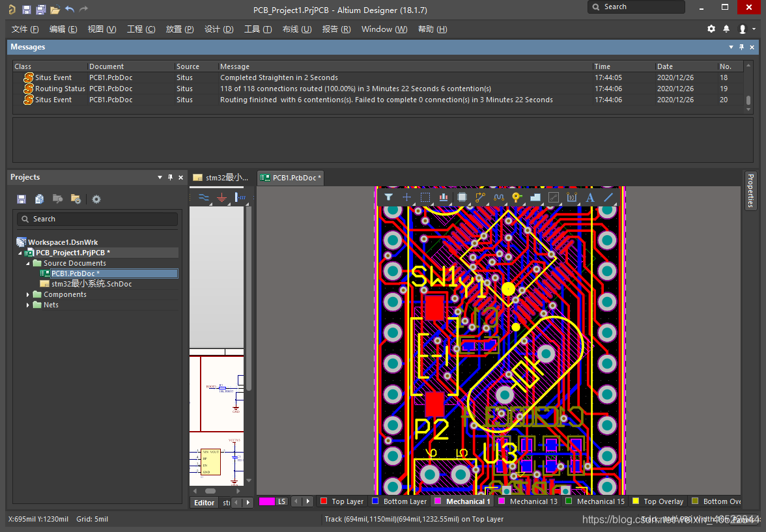Click the Save icon in title bar
The height and width of the screenshot is (532, 766).
point(26,9)
